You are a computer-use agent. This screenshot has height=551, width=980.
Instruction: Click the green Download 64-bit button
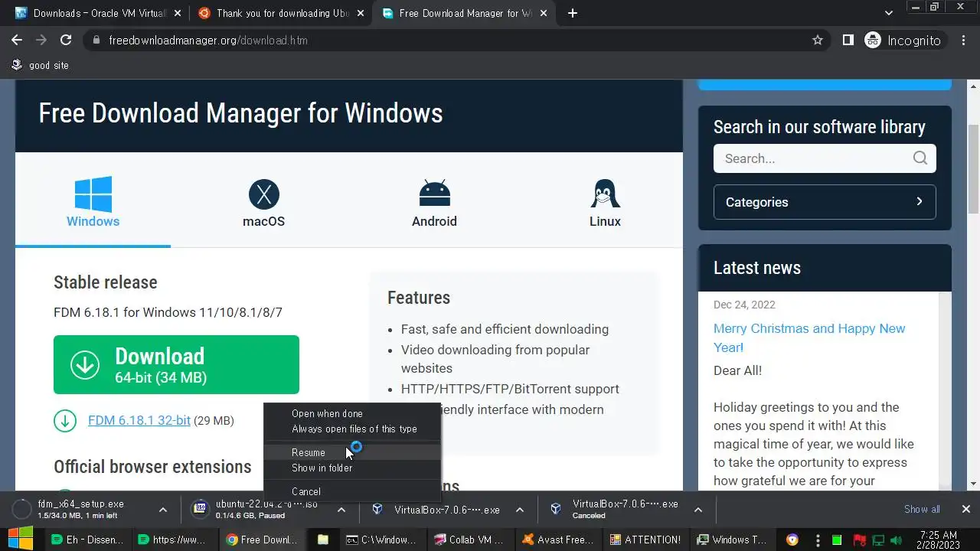(x=176, y=364)
